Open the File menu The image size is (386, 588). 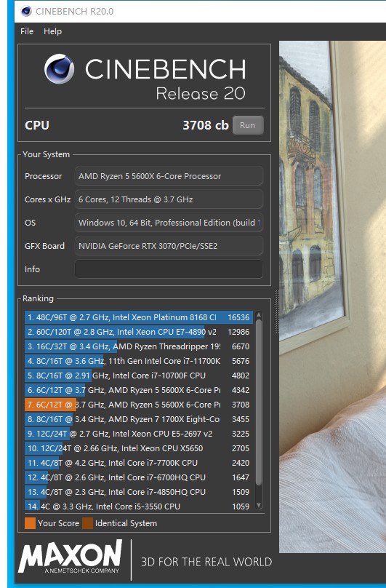click(x=27, y=31)
